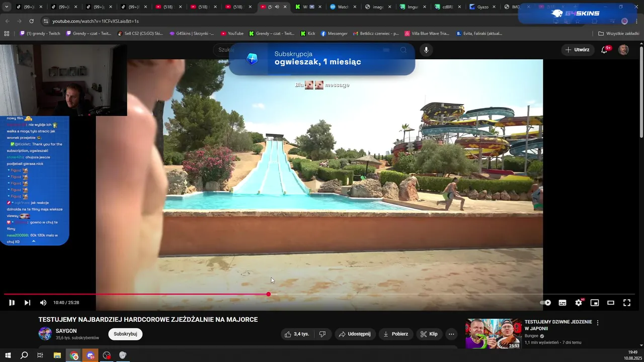The width and height of the screenshot is (644, 362).
Task: Click the taskbar clock 19:49
Action: (x=632, y=352)
